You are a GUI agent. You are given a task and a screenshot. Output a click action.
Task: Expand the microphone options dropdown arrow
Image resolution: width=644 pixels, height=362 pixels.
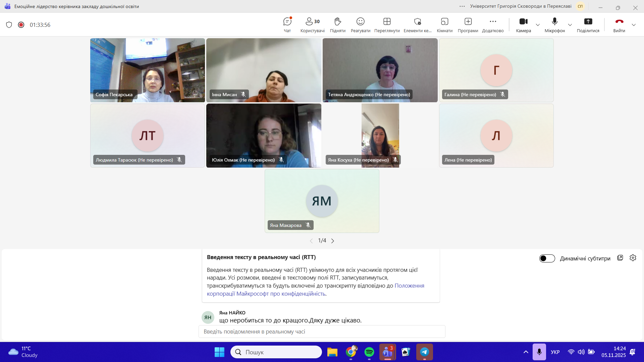570,25
